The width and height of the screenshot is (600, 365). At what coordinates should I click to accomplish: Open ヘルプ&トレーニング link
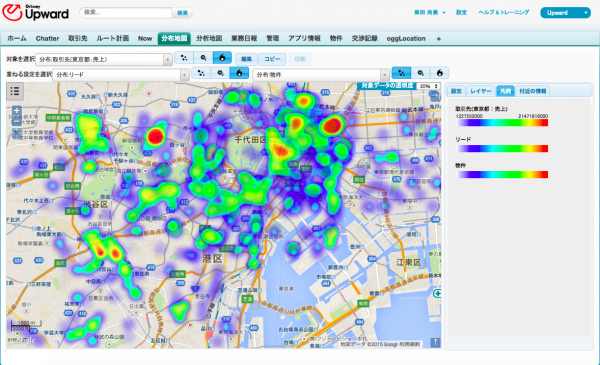[504, 13]
